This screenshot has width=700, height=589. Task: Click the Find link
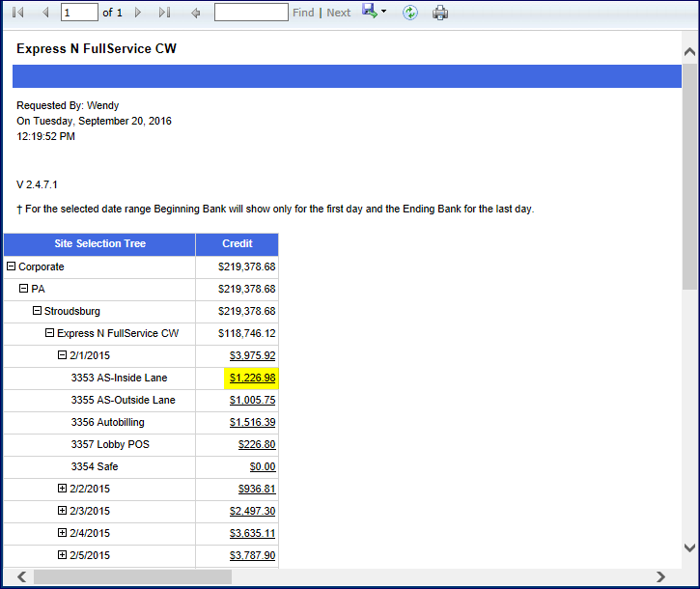click(303, 13)
